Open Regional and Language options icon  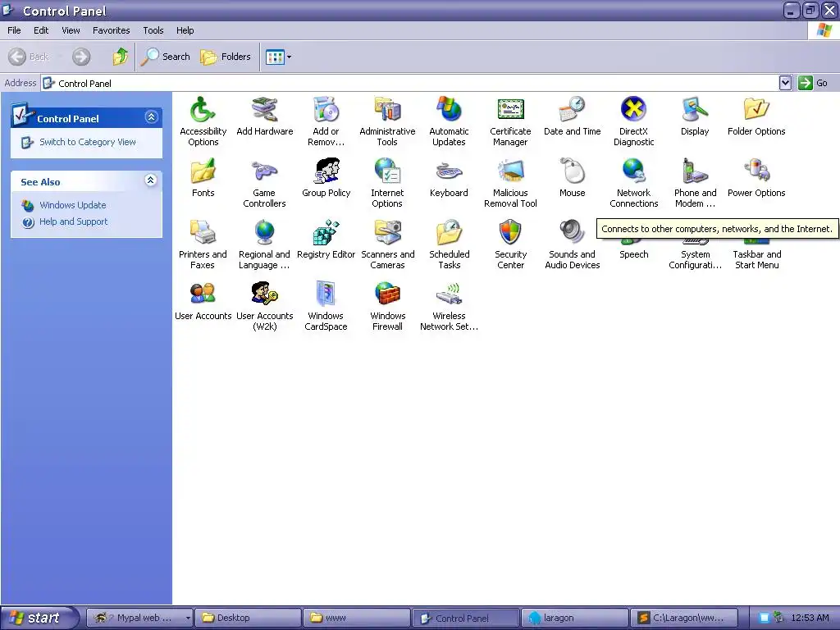click(265, 233)
